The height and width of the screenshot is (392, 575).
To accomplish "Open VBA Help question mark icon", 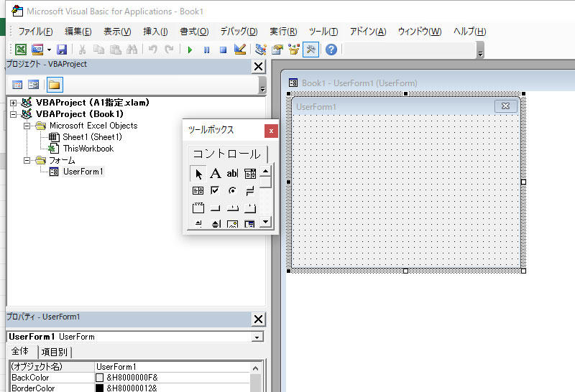I will pos(331,50).
